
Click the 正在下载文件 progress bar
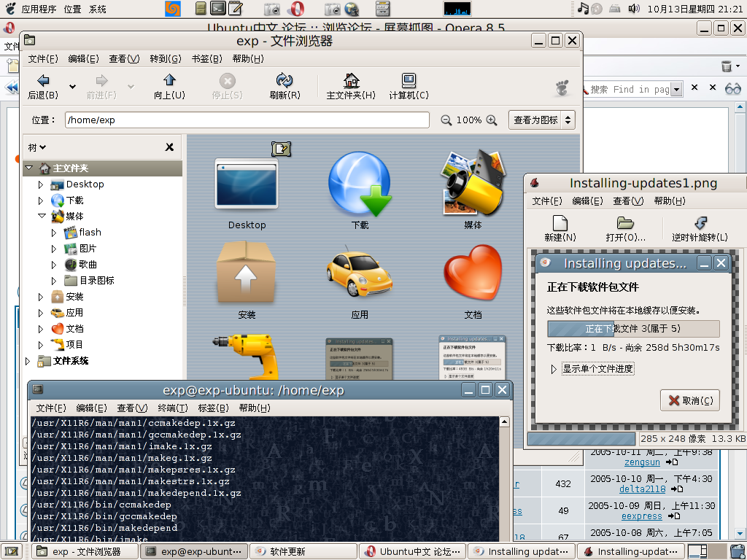coord(633,329)
